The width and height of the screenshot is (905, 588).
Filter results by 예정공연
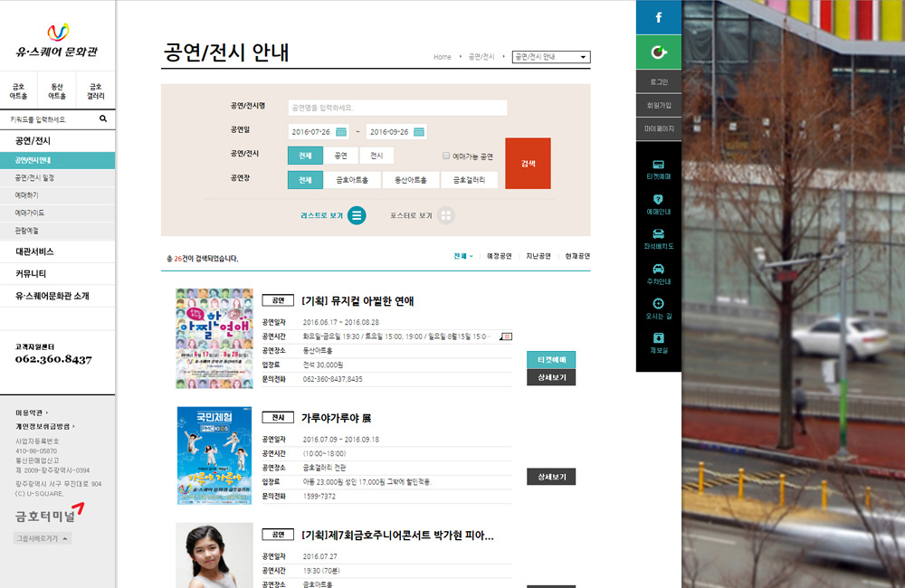tap(500, 256)
